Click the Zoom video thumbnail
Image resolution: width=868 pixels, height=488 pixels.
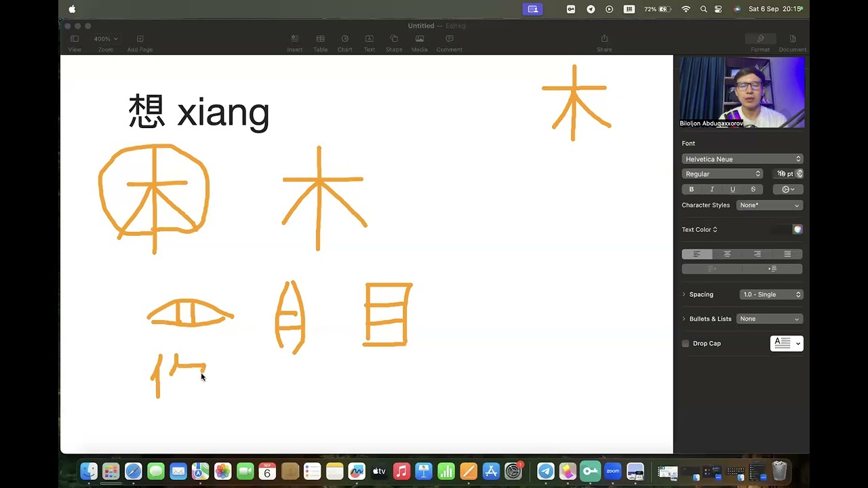pos(742,93)
